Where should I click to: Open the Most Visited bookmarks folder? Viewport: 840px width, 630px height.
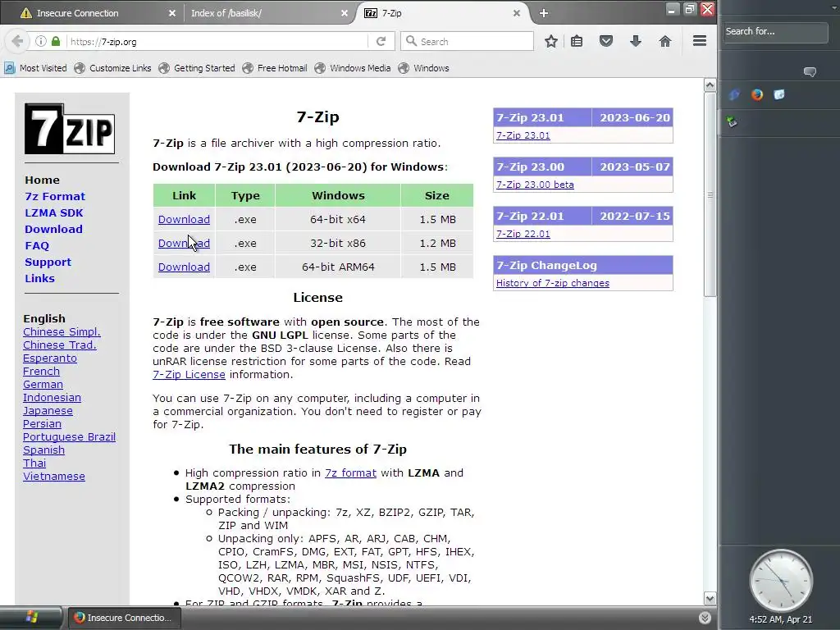pyautogui.click(x=35, y=68)
